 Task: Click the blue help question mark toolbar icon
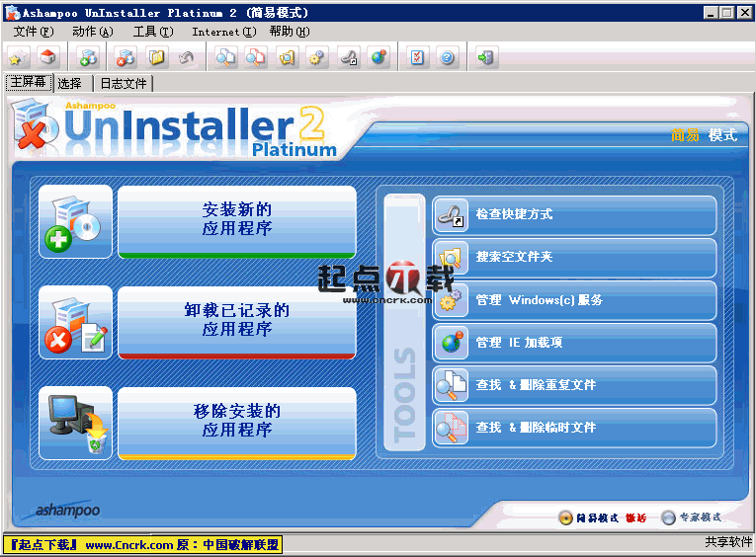tap(448, 58)
